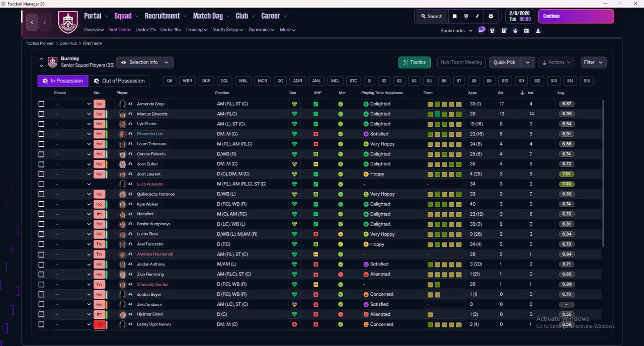Image resolution: width=644 pixels, height=346 pixels.
Task: Open the world globe icon in top bar
Action: point(466,16)
